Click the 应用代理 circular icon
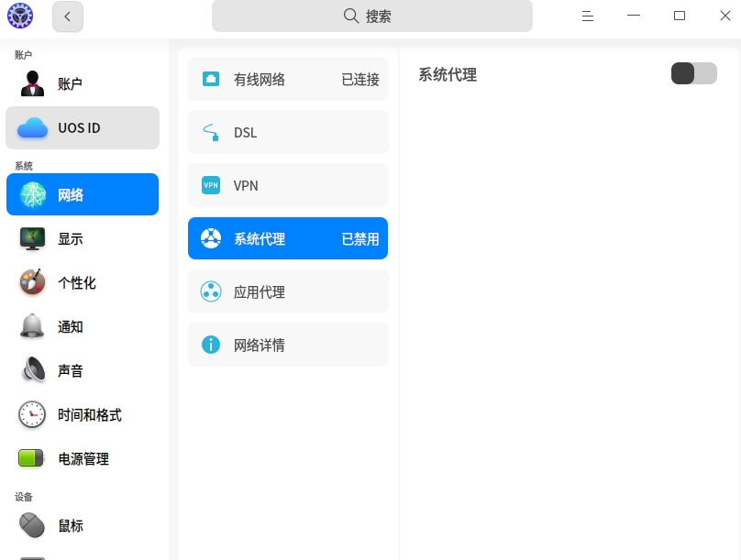The image size is (741, 560). coord(211,291)
